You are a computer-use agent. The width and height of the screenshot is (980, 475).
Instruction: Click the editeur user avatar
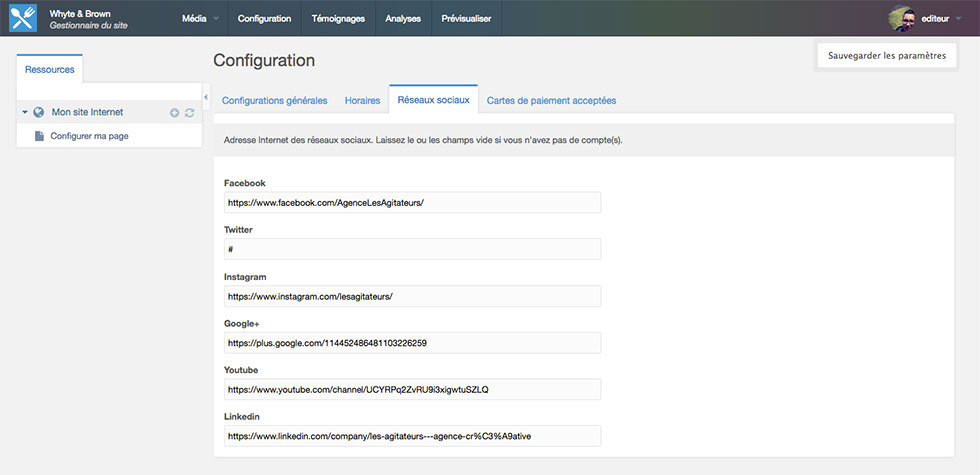(902, 18)
